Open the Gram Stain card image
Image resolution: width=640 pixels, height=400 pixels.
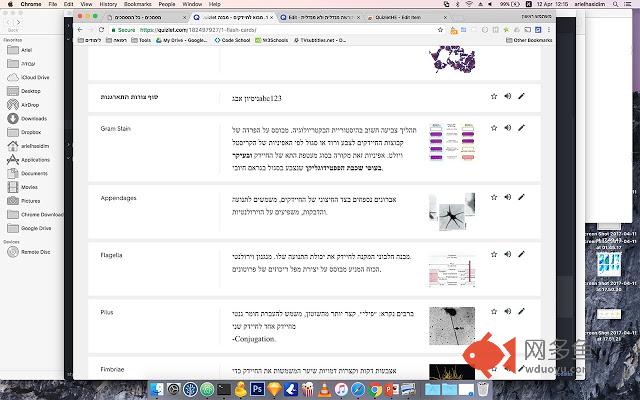click(x=450, y=143)
